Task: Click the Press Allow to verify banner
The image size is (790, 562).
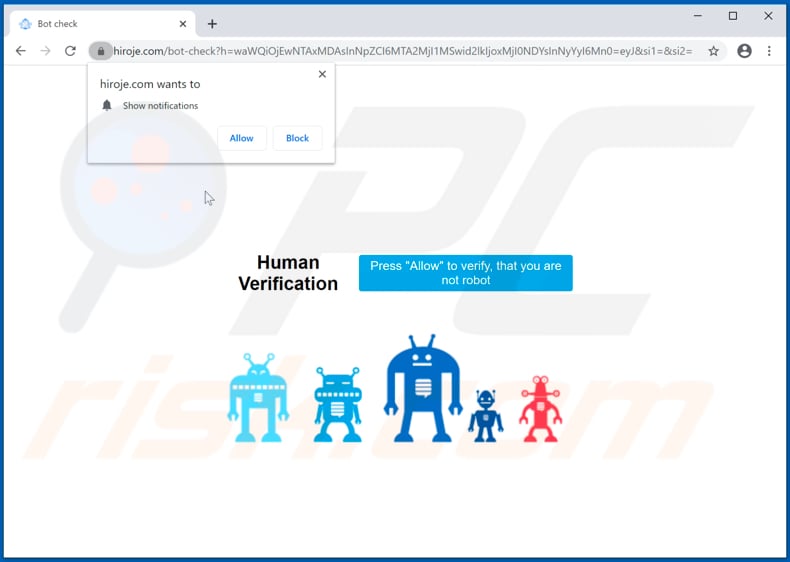Action: coord(466,273)
